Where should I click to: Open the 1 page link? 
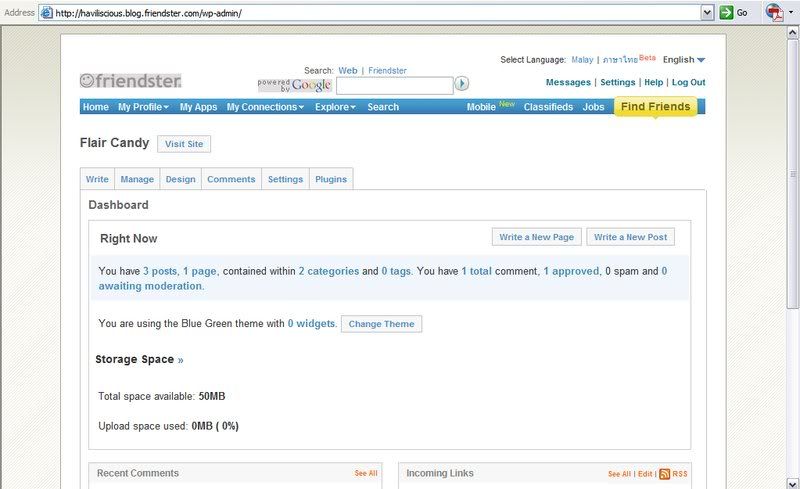[x=199, y=271]
